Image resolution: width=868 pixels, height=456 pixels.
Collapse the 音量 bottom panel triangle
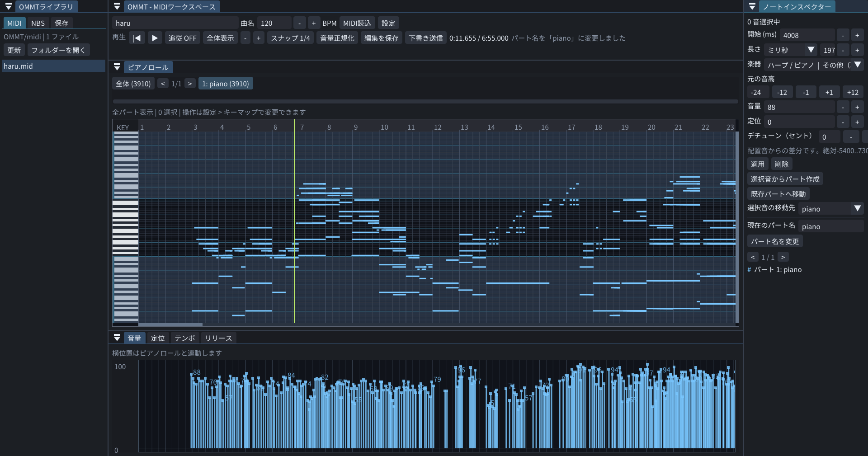point(117,338)
